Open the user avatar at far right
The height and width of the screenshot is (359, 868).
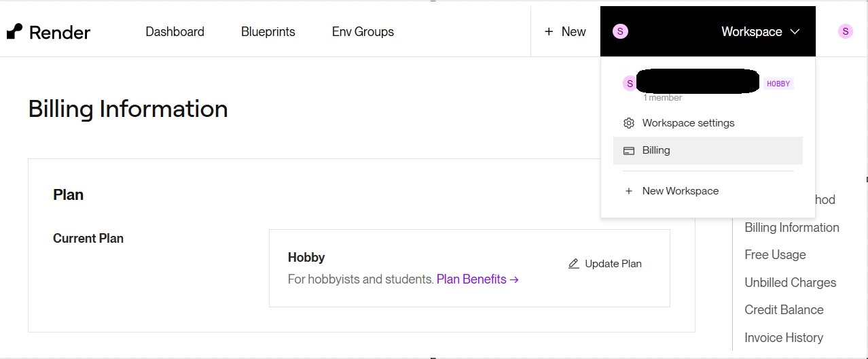845,31
